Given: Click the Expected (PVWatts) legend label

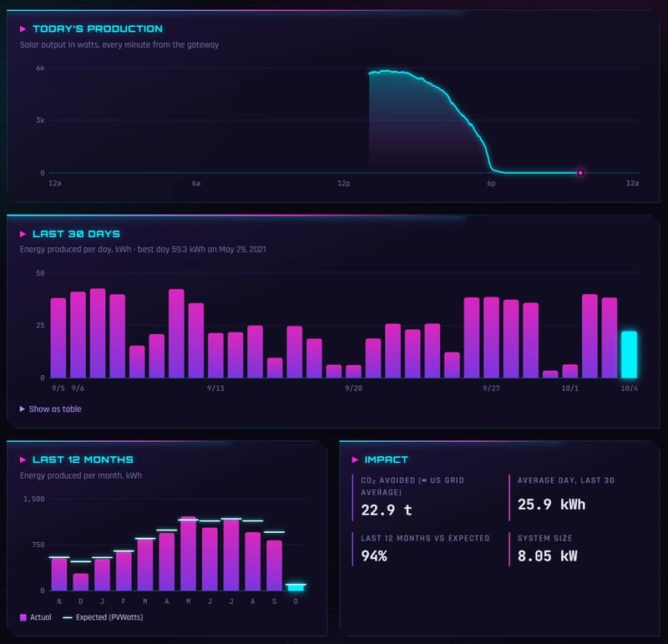Looking at the screenshot, I should (x=109, y=617).
